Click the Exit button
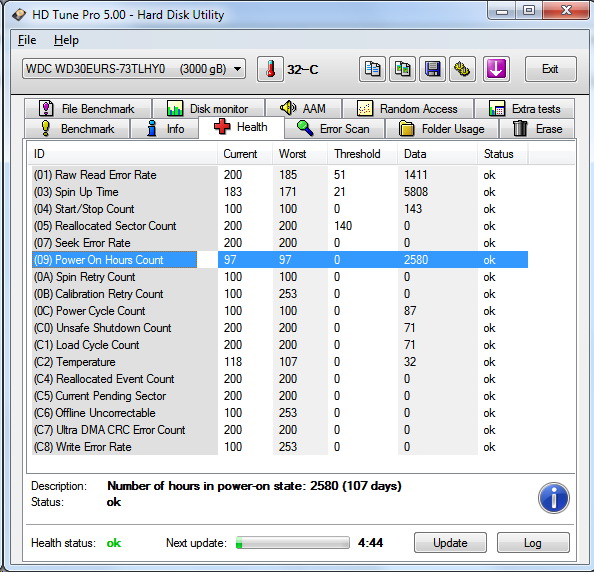 click(x=551, y=69)
